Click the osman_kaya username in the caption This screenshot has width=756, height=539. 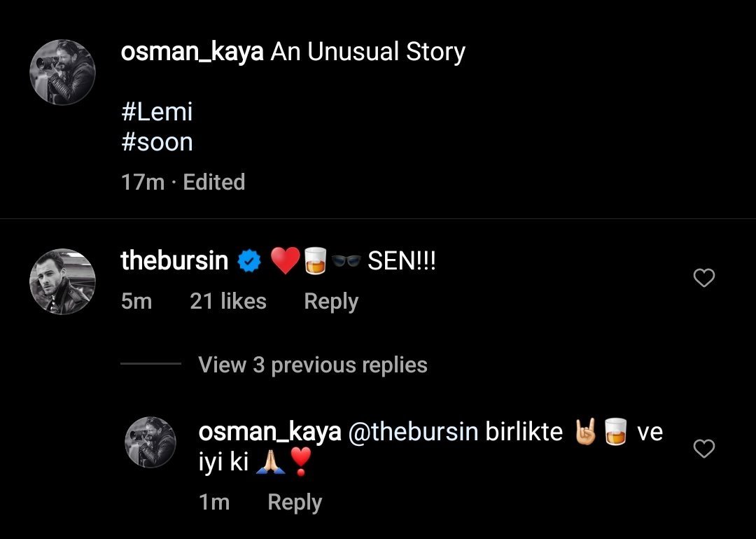(192, 52)
